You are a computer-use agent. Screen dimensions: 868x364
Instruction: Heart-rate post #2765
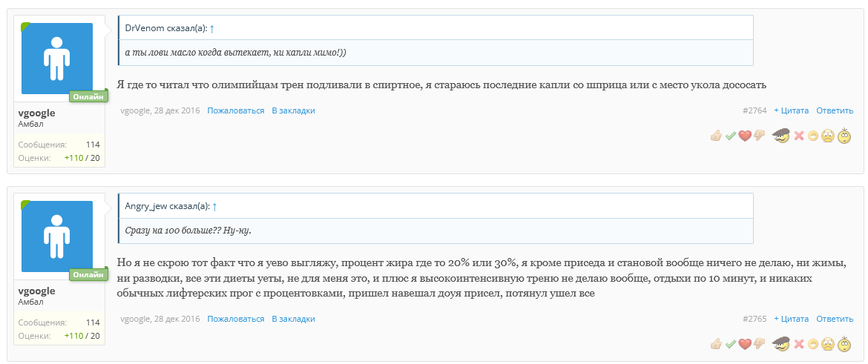(745, 344)
